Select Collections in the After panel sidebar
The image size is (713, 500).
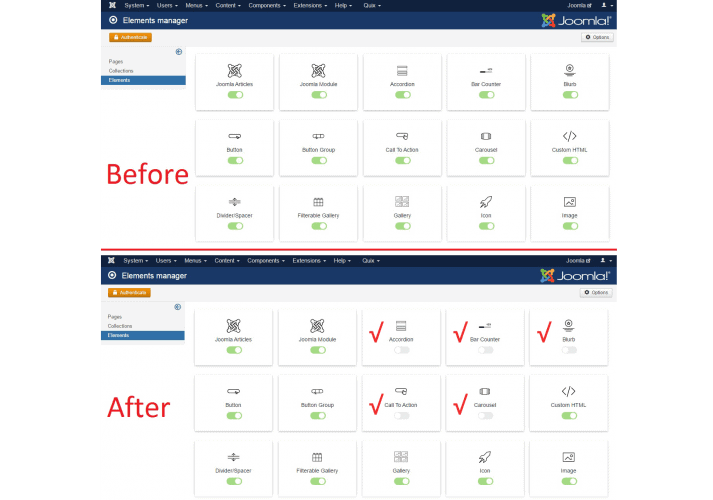point(120,325)
